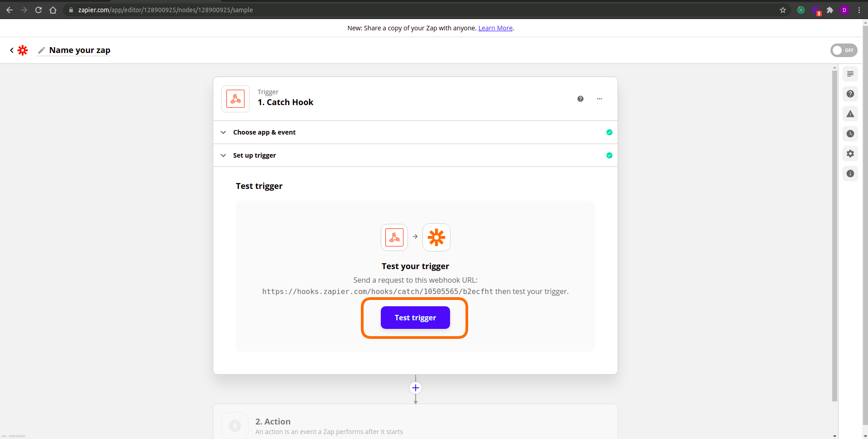This screenshot has height=439, width=868.
Task: Open the extension showing badge 5
Action: tap(816, 10)
